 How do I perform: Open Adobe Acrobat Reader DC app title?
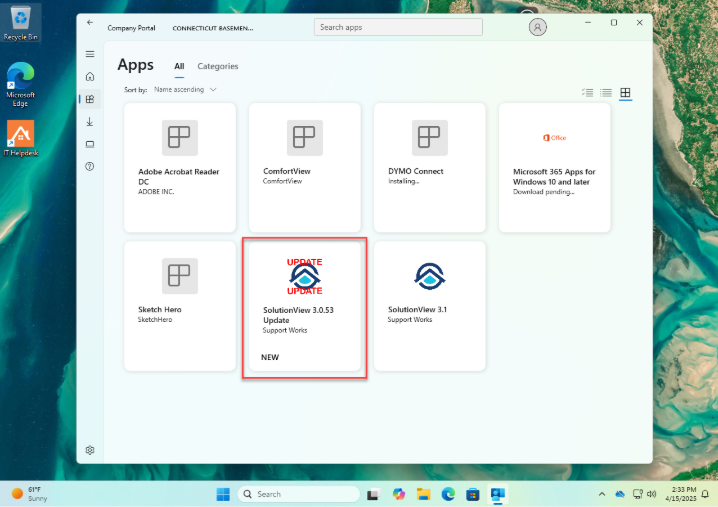click(x=179, y=176)
